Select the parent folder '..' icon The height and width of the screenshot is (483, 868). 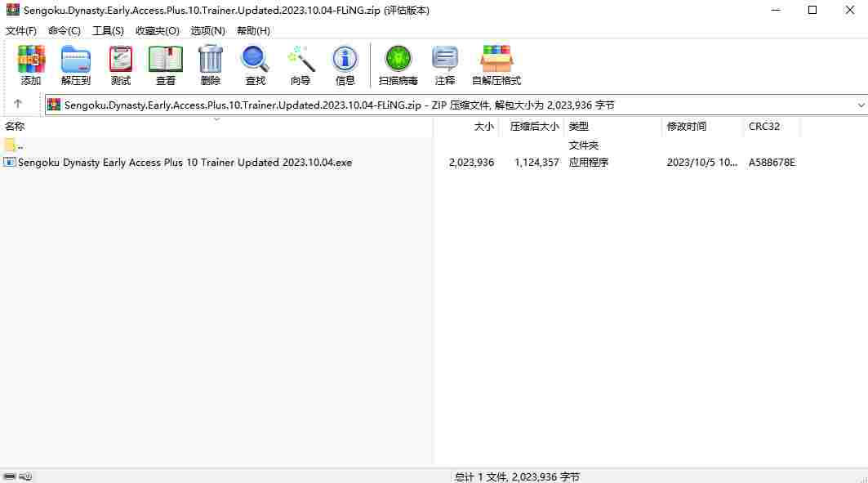click(10, 145)
